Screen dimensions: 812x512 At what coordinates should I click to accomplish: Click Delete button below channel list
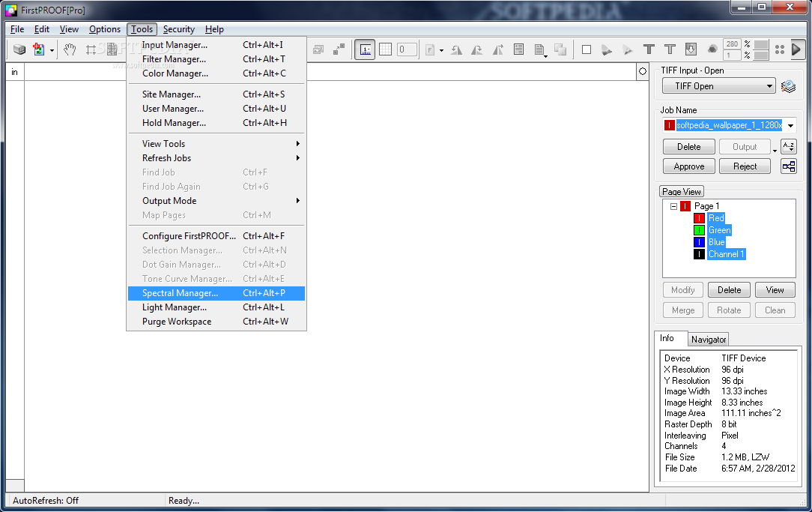[729, 289]
